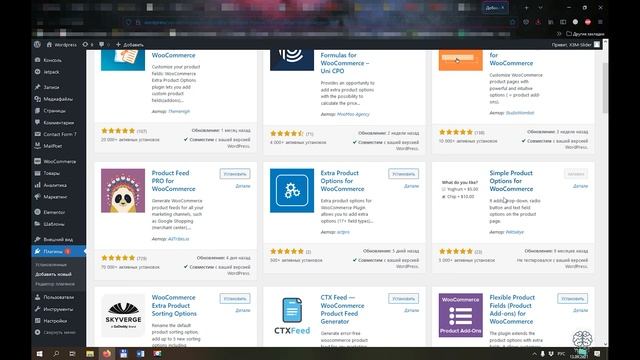Click the Инструменты wrench icon
The width and height of the screenshot is (640, 360).
click(x=38, y=309)
